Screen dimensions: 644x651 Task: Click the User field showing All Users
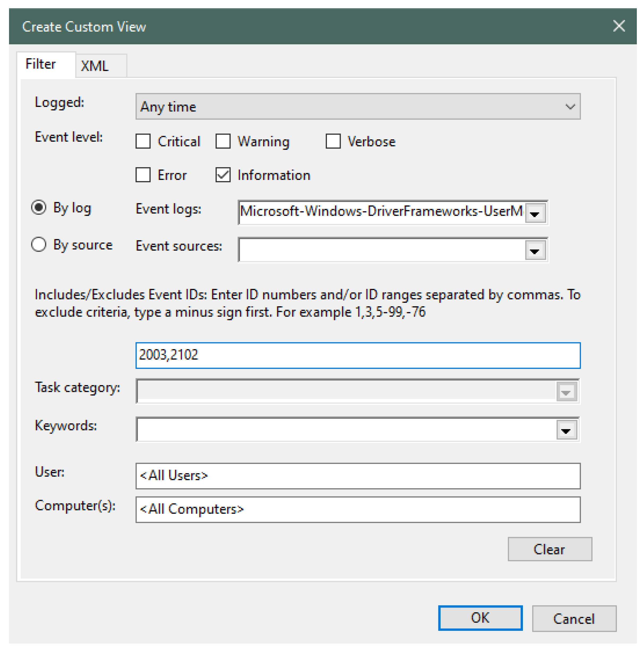coord(357,476)
